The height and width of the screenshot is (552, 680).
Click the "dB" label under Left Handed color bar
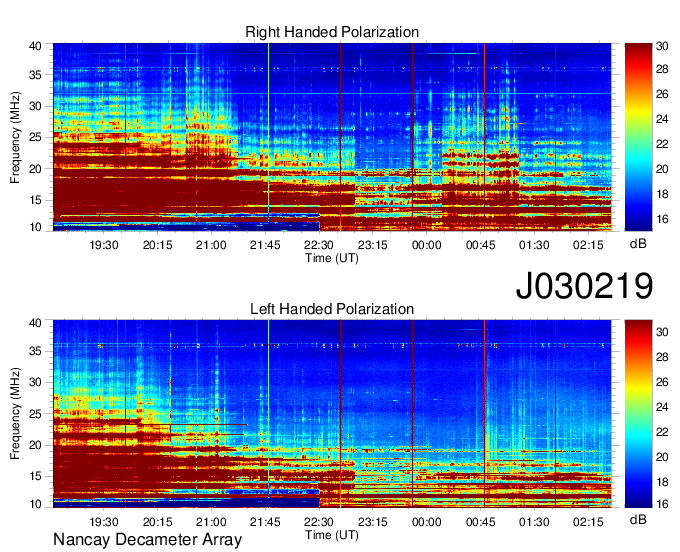(638, 519)
